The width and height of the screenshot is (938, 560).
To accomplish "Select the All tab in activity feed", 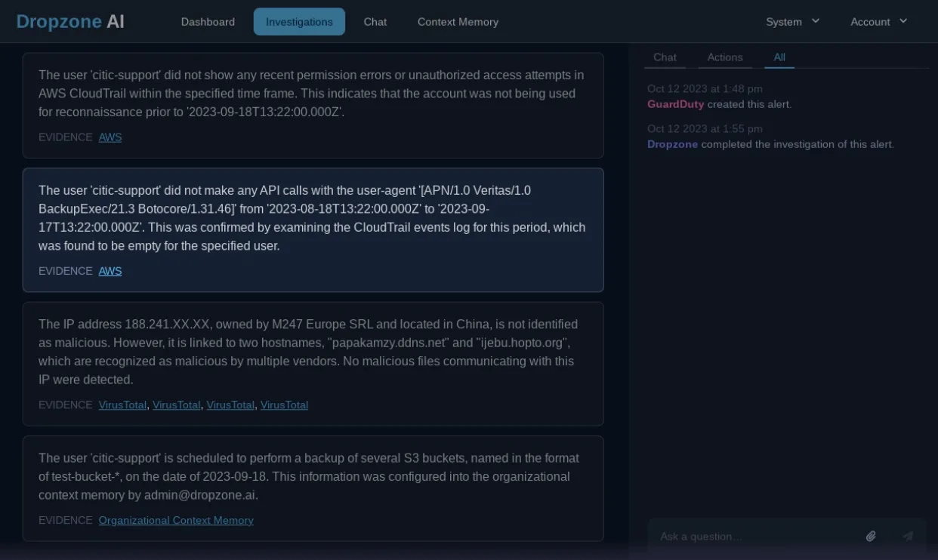I will [x=779, y=57].
